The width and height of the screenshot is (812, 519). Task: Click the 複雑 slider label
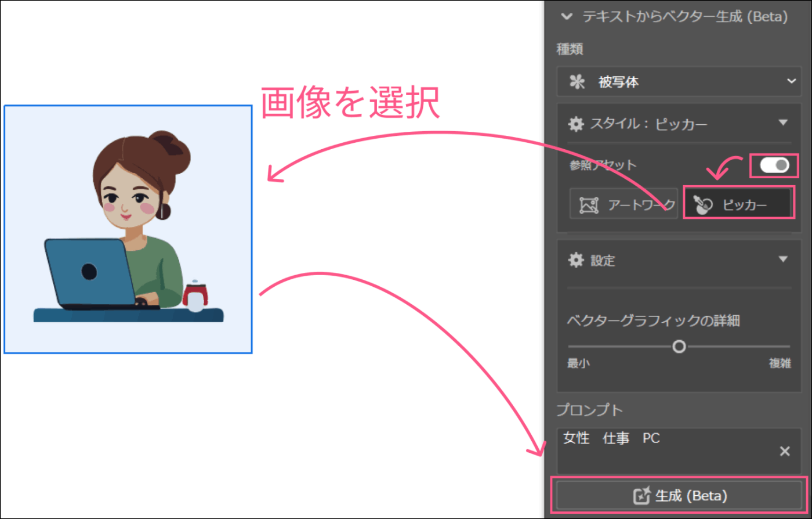point(780,364)
